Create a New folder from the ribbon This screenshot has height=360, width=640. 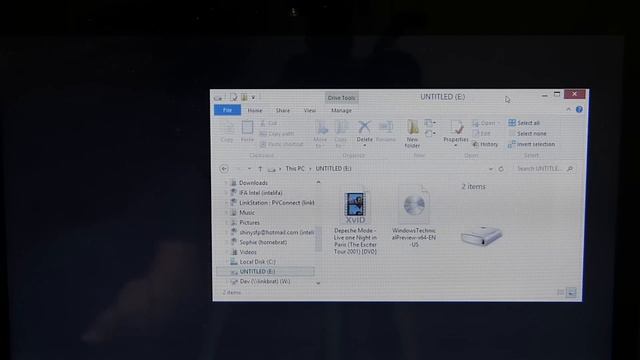(413, 134)
